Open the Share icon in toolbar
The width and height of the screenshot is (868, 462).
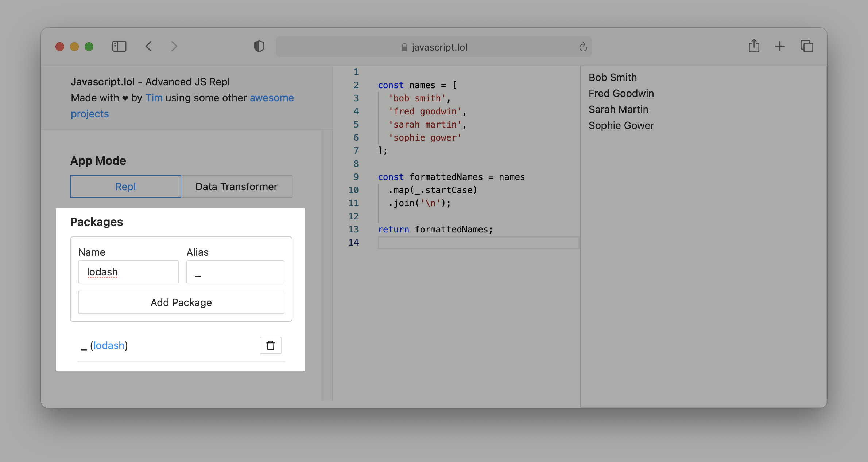(x=754, y=46)
